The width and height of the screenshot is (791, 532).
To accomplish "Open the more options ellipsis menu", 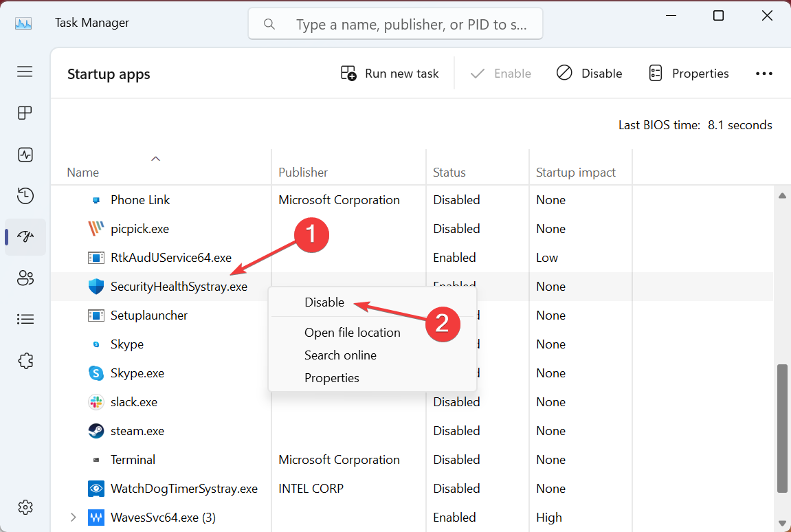I will pos(764,74).
